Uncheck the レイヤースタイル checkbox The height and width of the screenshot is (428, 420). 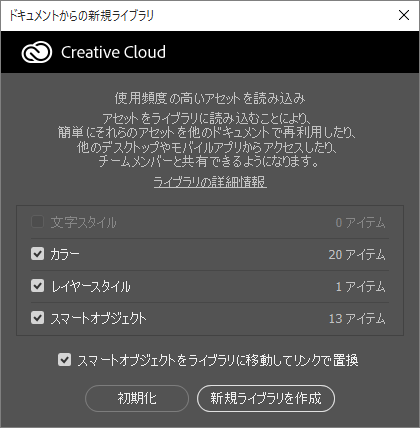pos(37,286)
